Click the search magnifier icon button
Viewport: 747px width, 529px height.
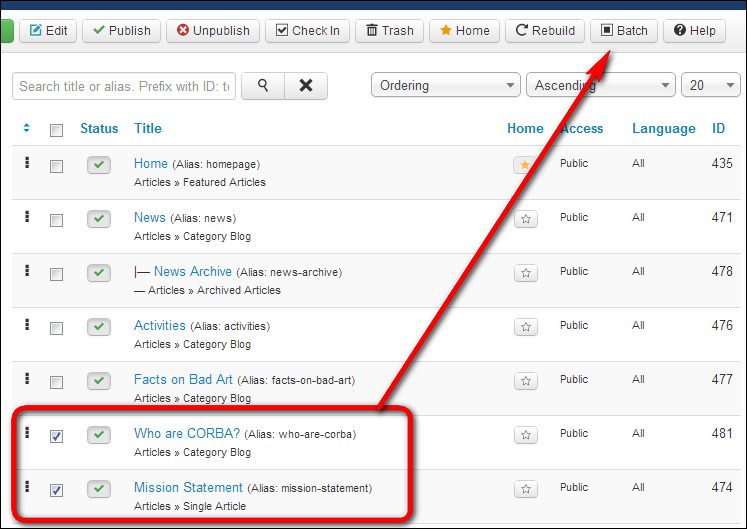pyautogui.click(x=263, y=86)
